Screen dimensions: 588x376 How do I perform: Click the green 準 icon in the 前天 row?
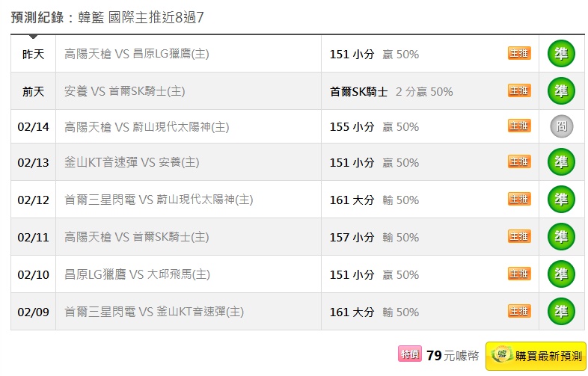pyautogui.click(x=561, y=91)
